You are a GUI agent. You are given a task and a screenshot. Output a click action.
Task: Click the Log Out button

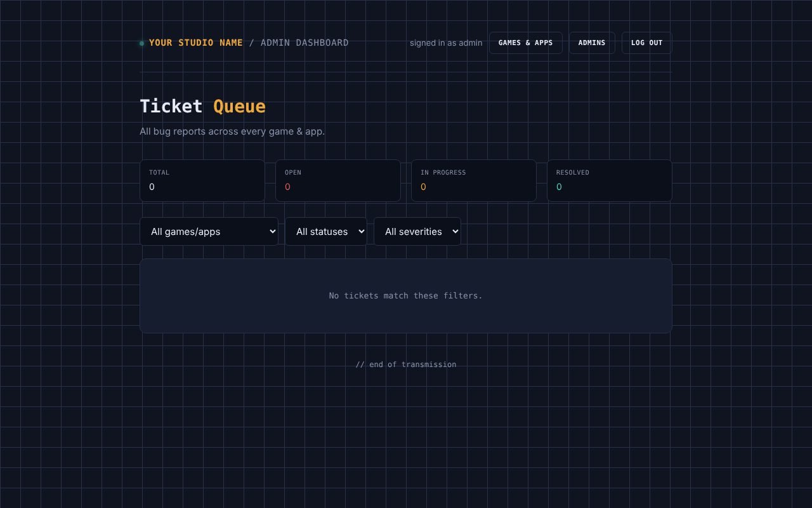[x=646, y=43]
